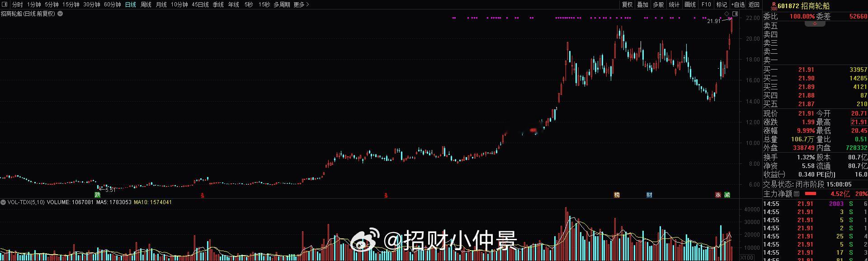This screenshot has height=261, width=868.
Task: Click the 5.51 low price annotation
Action: click(110, 190)
